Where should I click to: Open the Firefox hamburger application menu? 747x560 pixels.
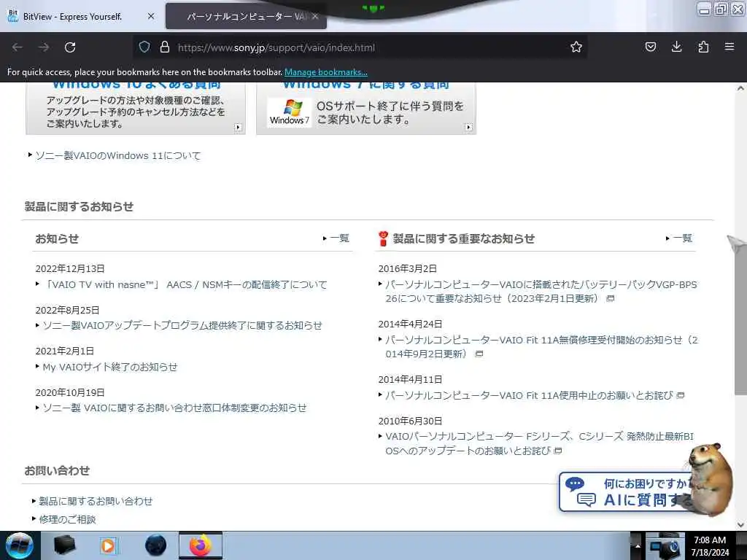coord(729,47)
